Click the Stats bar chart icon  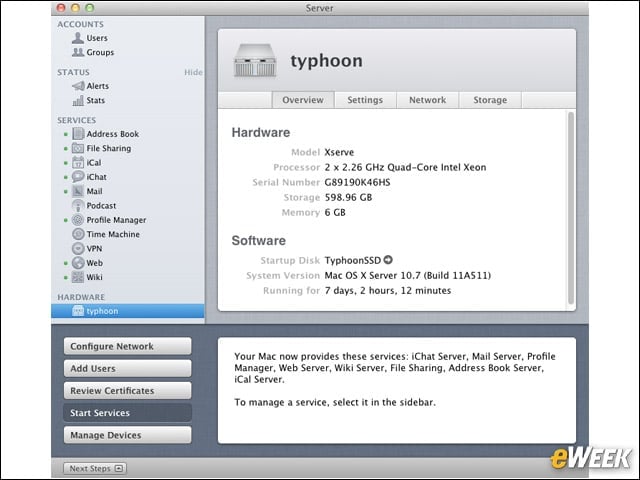pyautogui.click(x=78, y=100)
